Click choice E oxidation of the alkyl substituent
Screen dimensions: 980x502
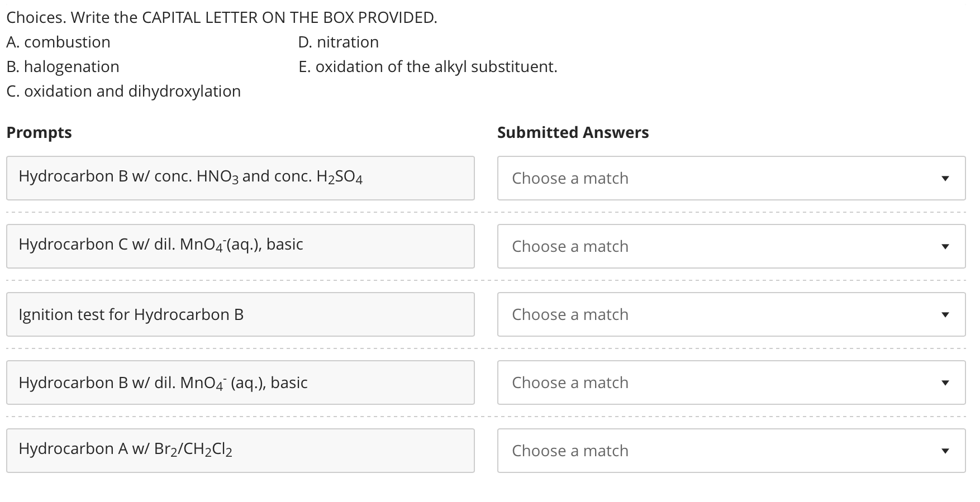pyautogui.click(x=427, y=66)
